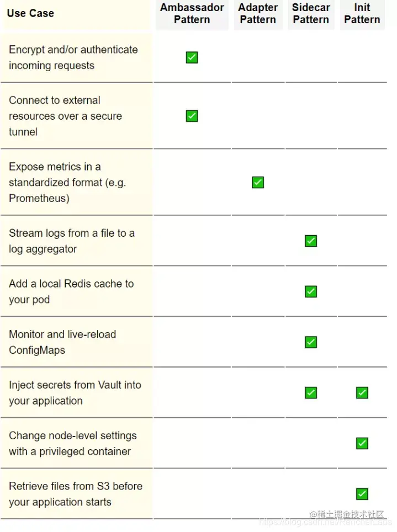
Task: Select the Ambassador Pattern column header
Action: click(x=192, y=14)
